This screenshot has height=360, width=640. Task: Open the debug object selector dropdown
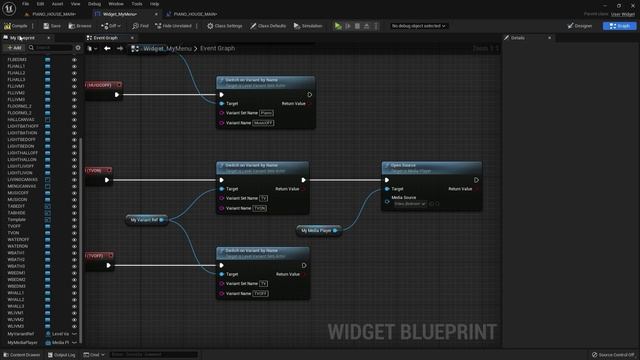418,26
